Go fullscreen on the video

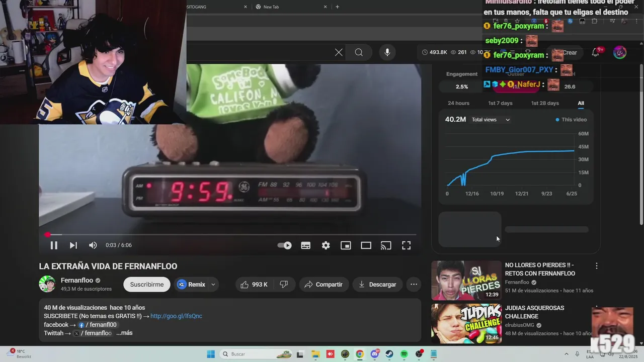(x=406, y=245)
